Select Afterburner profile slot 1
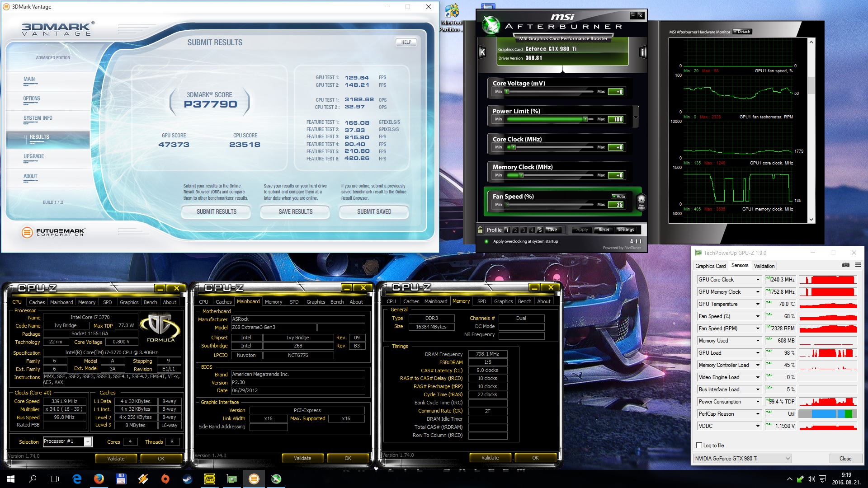 pos(506,230)
